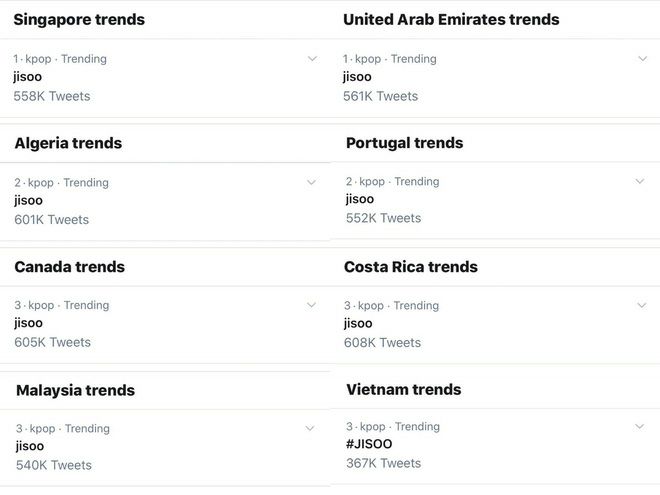
Task: Expand Costa Rica trend options chevron
Action: [641, 305]
